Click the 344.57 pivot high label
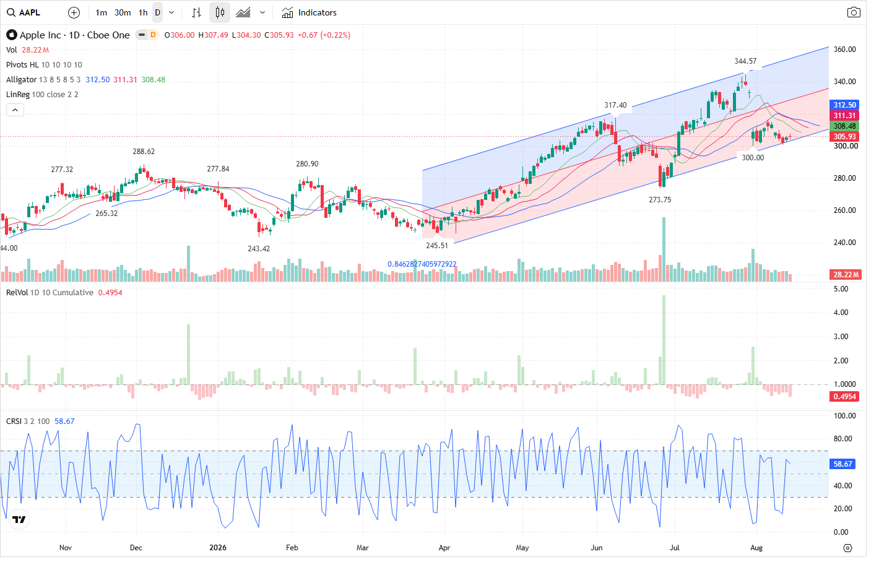 click(x=745, y=61)
